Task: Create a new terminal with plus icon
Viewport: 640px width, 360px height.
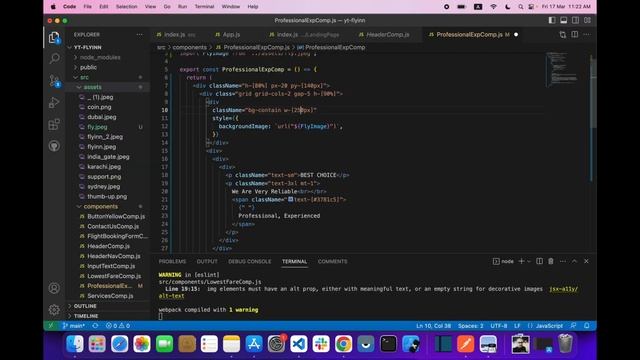Action: click(x=521, y=261)
